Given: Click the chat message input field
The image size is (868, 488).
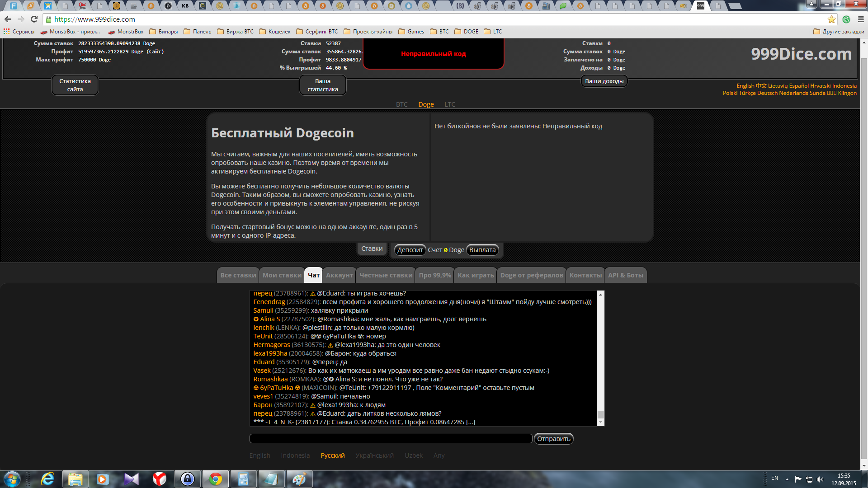Looking at the screenshot, I should (391, 439).
